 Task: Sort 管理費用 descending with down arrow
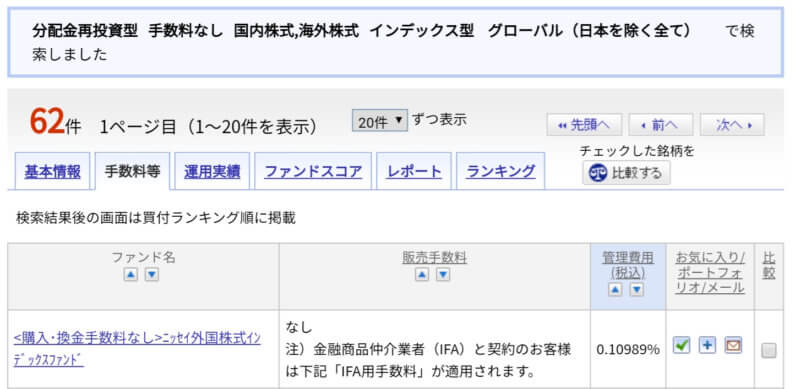tap(637, 290)
